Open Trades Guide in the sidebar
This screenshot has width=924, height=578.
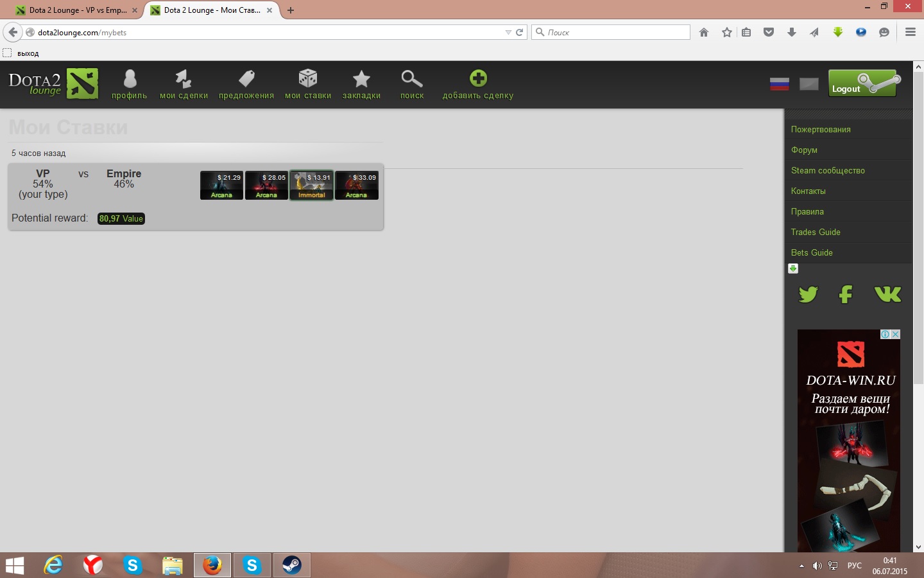816,232
